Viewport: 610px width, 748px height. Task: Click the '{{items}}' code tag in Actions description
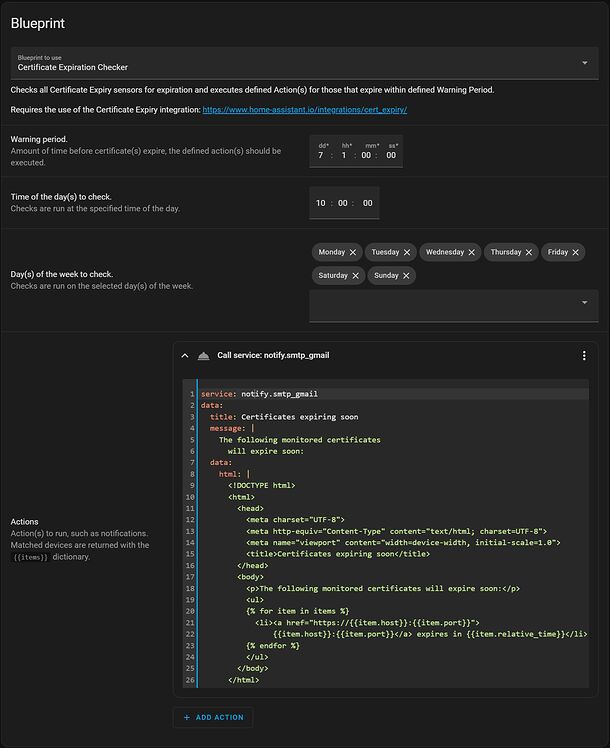click(x=31, y=557)
